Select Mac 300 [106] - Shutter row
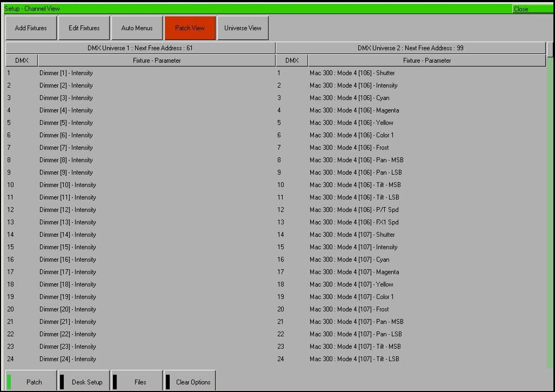This screenshot has width=555, height=392. (x=411, y=73)
